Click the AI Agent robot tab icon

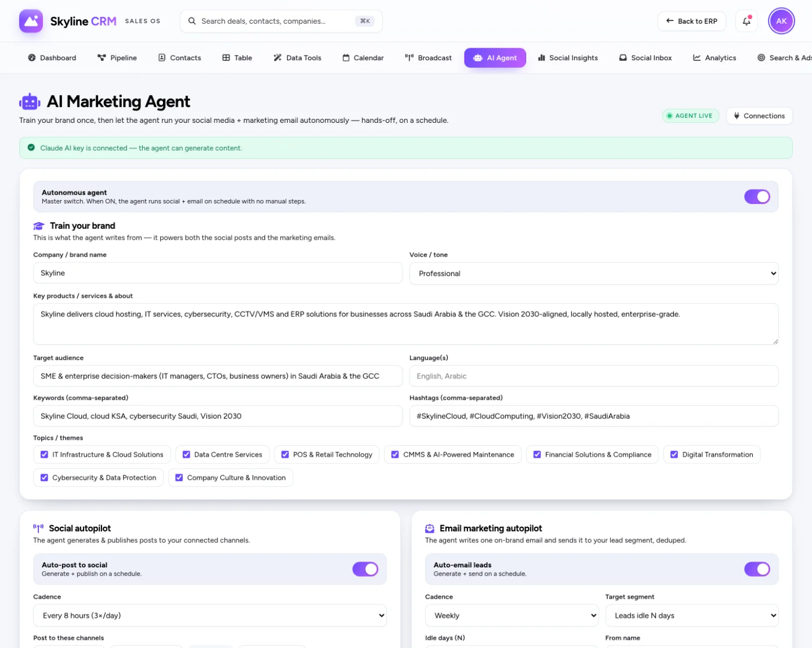(x=478, y=58)
